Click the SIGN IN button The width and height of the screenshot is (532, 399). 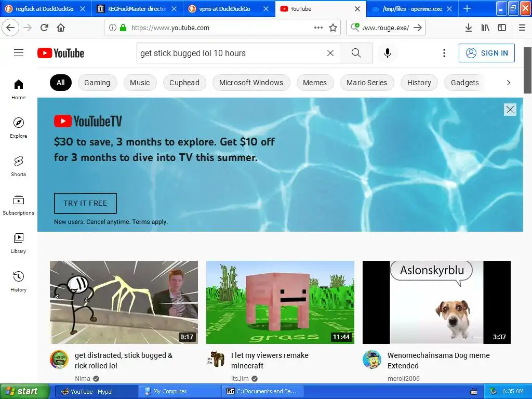pos(486,53)
